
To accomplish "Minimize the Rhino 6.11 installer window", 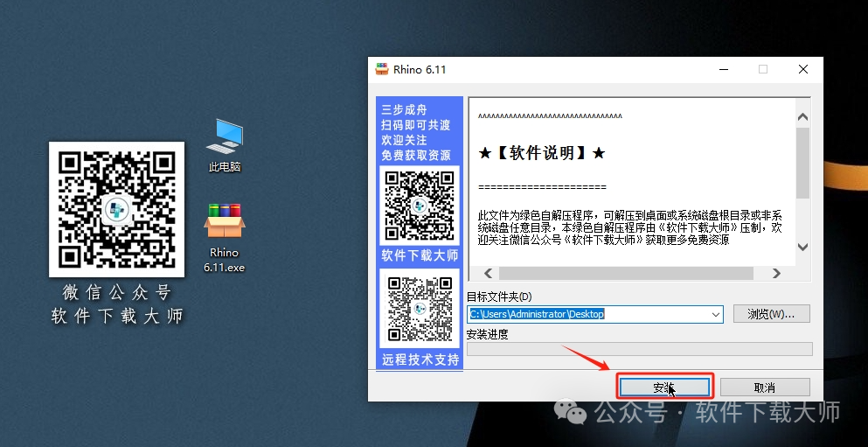I will [x=724, y=69].
